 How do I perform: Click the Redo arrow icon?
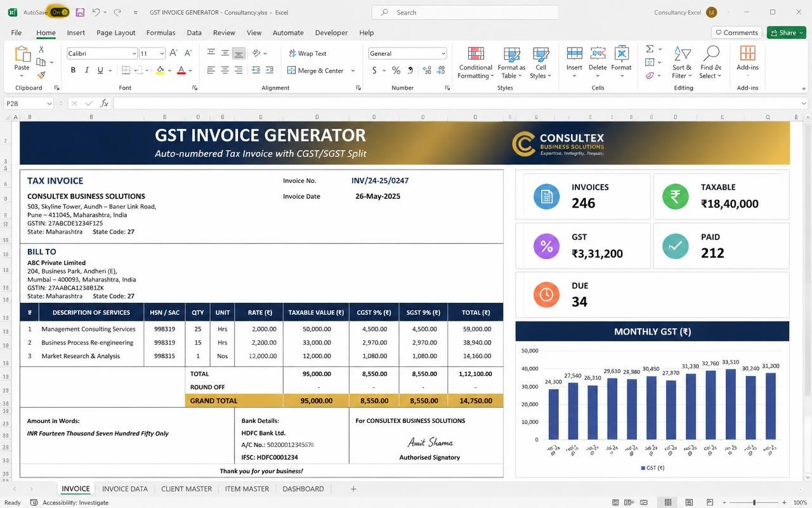[117, 12]
